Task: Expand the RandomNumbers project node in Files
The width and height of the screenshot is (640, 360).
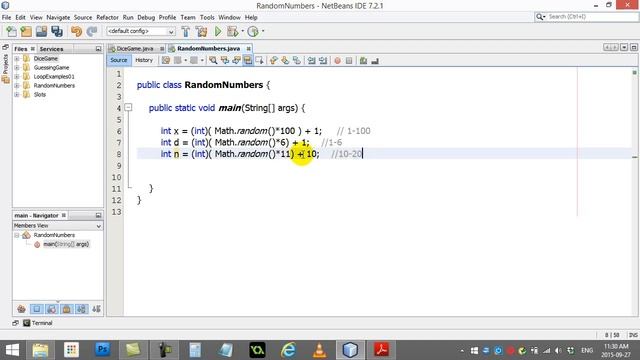Action: pos(17,86)
